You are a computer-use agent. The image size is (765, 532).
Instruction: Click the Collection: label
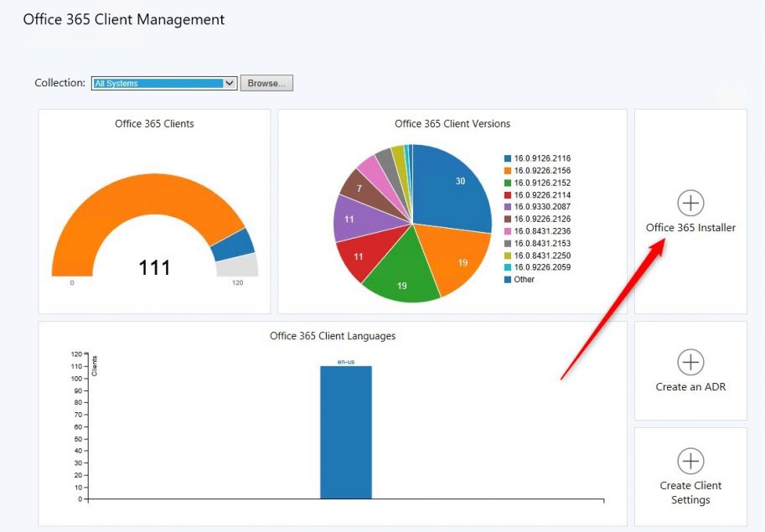[x=60, y=83]
